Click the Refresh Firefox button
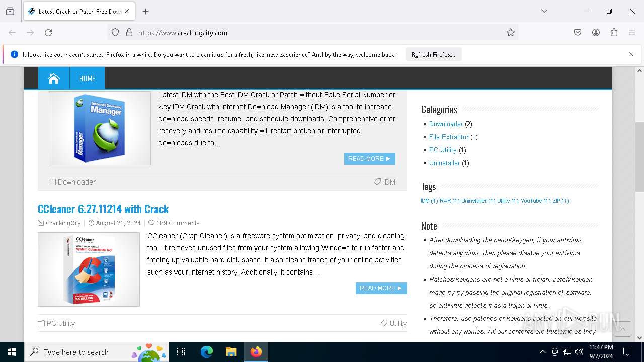The height and width of the screenshot is (362, 644). pos(433,55)
